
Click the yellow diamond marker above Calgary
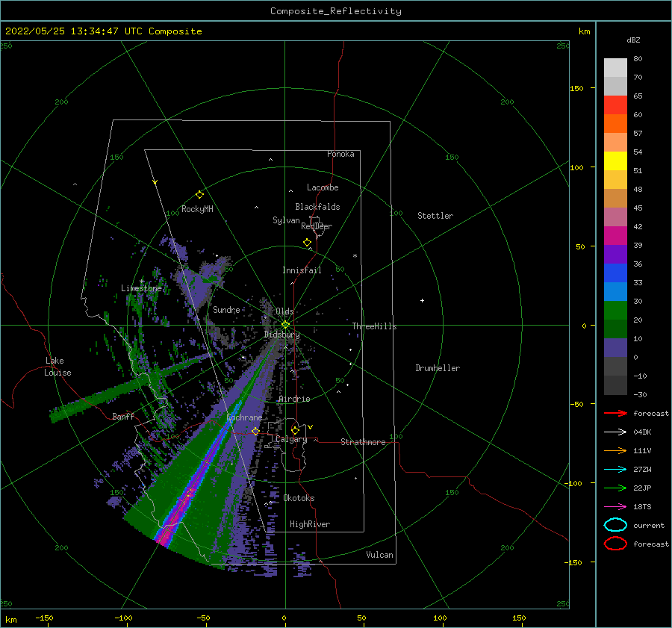coord(295,430)
